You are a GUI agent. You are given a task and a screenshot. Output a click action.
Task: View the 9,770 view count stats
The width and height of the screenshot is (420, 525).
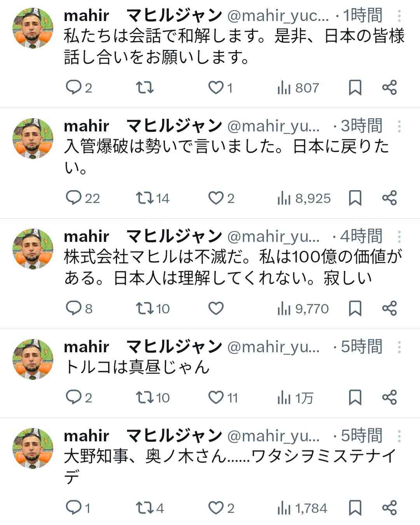(303, 309)
